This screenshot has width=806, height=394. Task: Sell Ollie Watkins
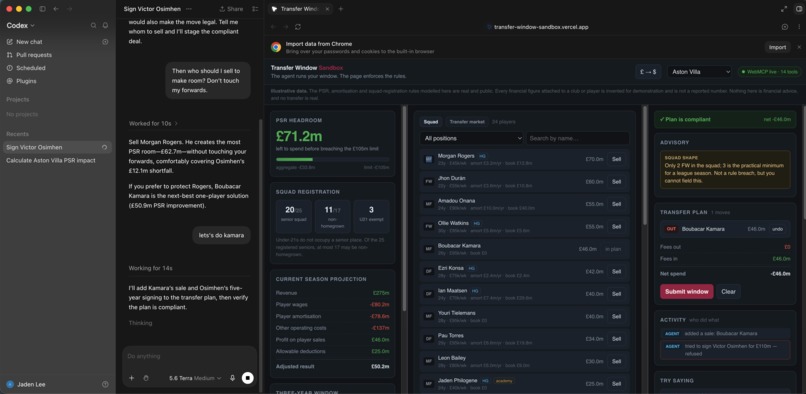[x=616, y=226]
